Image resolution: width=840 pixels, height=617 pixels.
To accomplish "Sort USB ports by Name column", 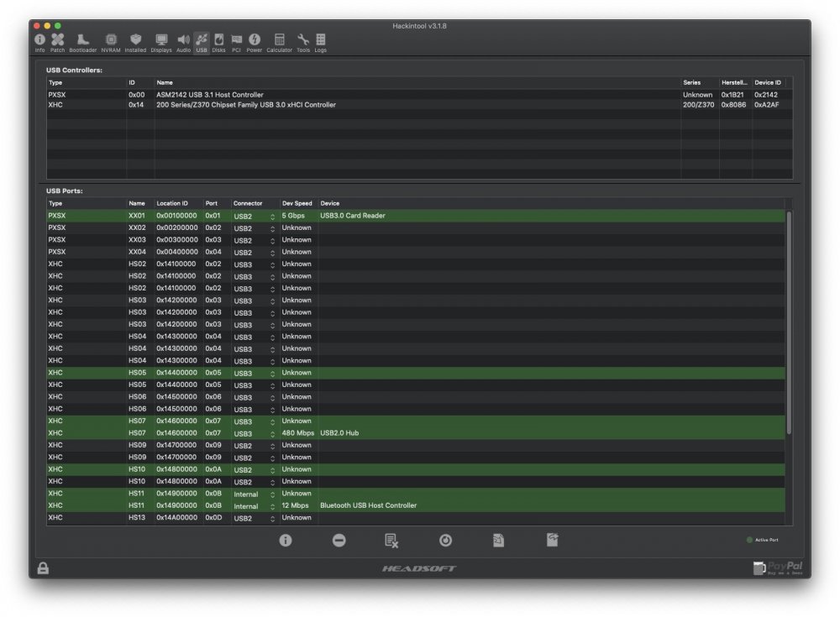I will [x=139, y=203].
